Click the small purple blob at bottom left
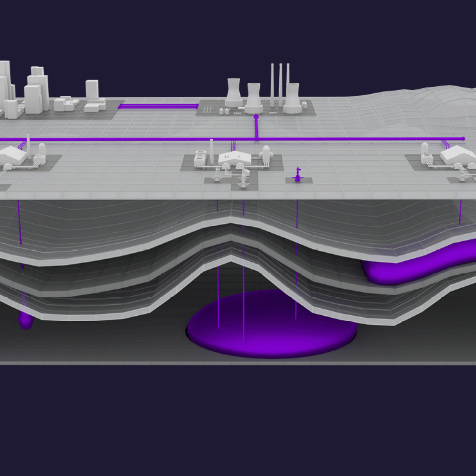This screenshot has width=476, height=476. click(x=25, y=320)
